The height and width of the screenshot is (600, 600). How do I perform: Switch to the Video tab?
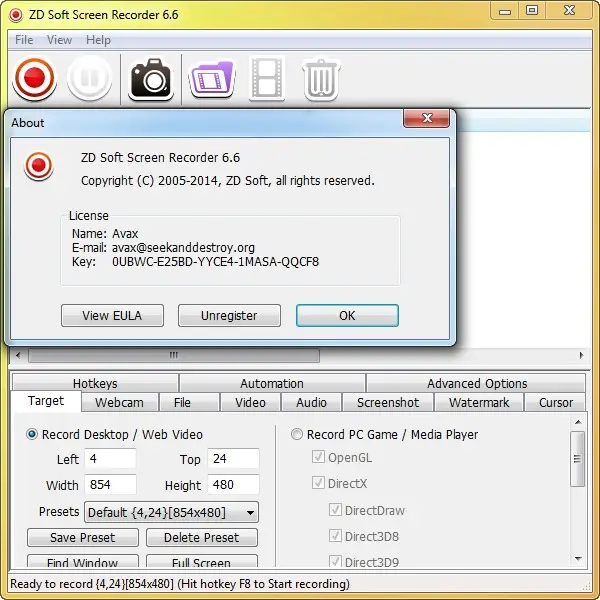coord(250,402)
